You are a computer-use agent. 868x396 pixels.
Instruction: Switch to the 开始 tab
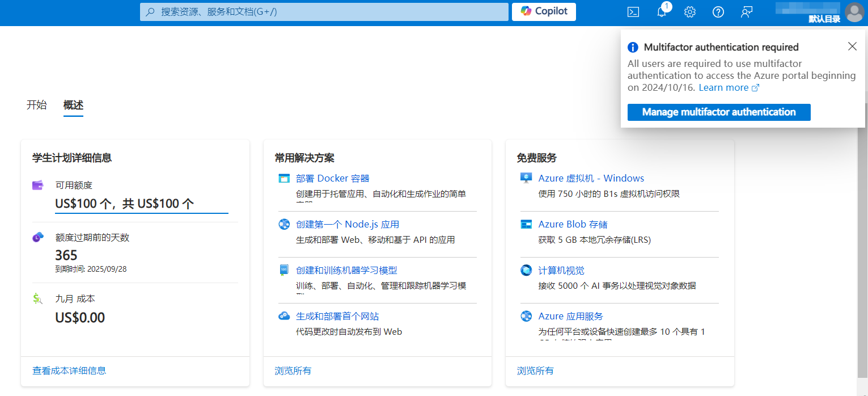pos(37,105)
